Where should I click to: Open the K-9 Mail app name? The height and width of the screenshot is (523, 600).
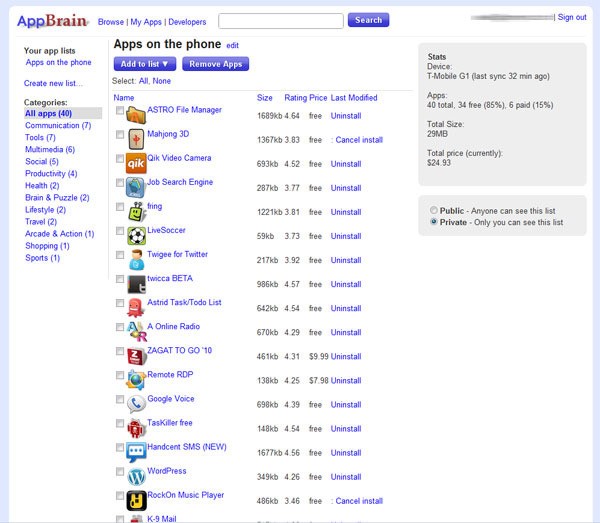tap(162, 519)
